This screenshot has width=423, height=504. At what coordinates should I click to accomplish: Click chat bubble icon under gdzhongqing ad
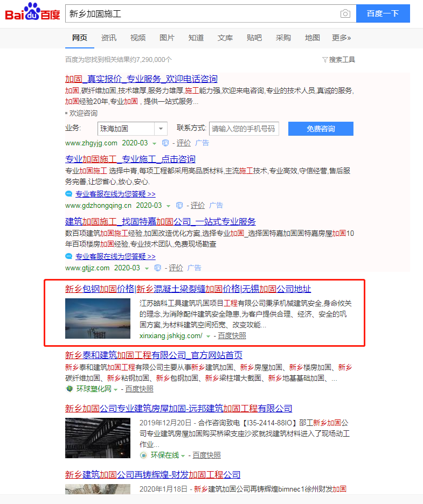pos(68,194)
